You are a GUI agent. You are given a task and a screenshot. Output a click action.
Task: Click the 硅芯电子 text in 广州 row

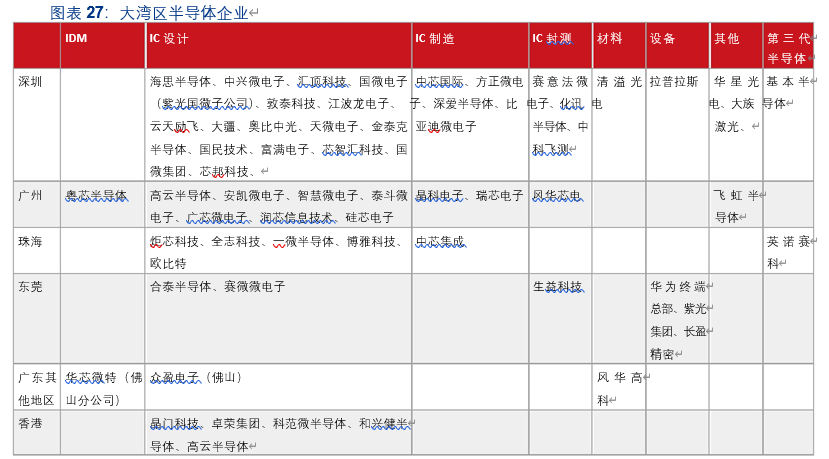click(370, 217)
